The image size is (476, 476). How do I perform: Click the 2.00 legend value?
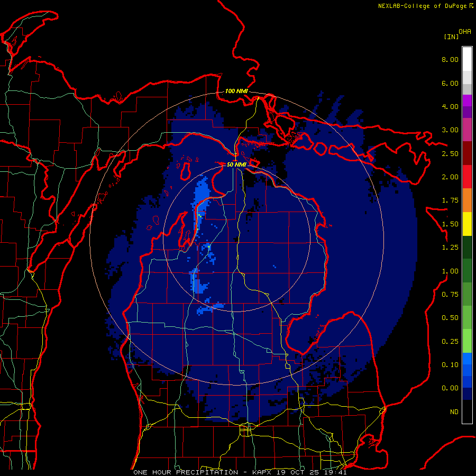pyautogui.click(x=450, y=177)
